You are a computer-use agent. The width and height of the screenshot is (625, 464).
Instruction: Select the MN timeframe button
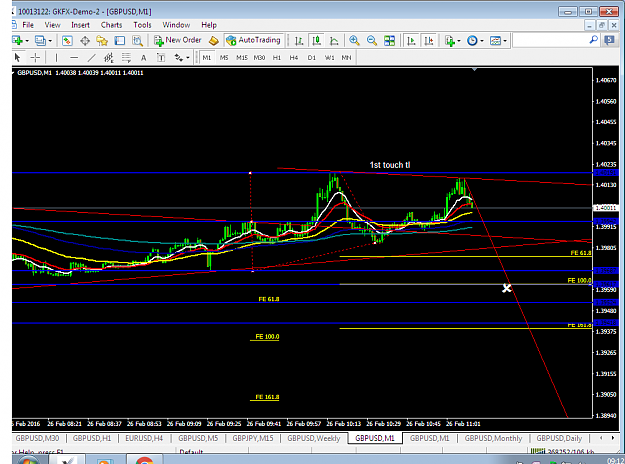346,58
